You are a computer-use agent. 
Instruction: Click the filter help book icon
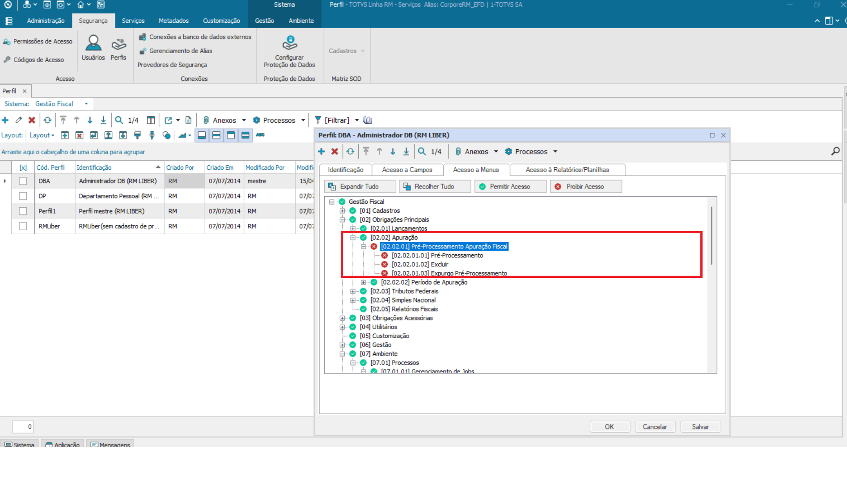pos(368,120)
